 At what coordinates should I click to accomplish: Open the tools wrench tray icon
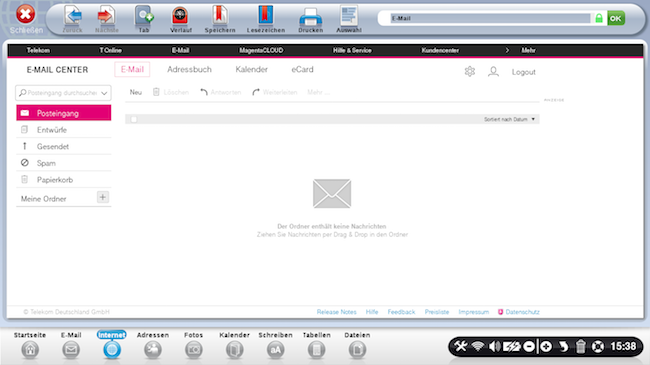click(460, 346)
